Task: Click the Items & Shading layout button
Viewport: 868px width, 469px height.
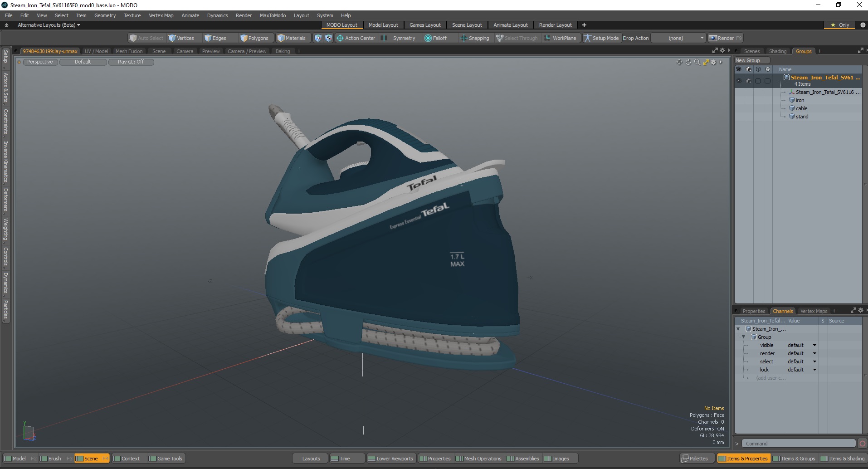Action: point(843,459)
